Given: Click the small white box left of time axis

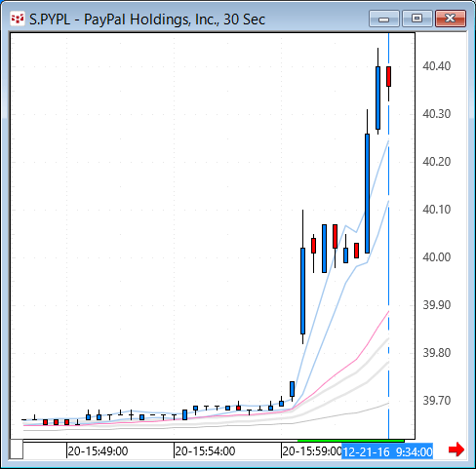Looking at the screenshot, I should tap(17, 449).
